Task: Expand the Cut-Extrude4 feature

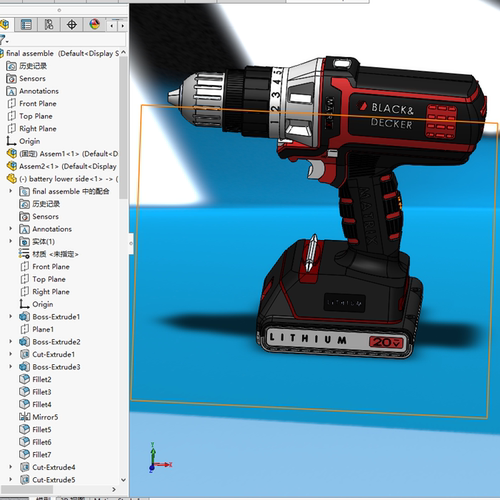Action: (11, 467)
